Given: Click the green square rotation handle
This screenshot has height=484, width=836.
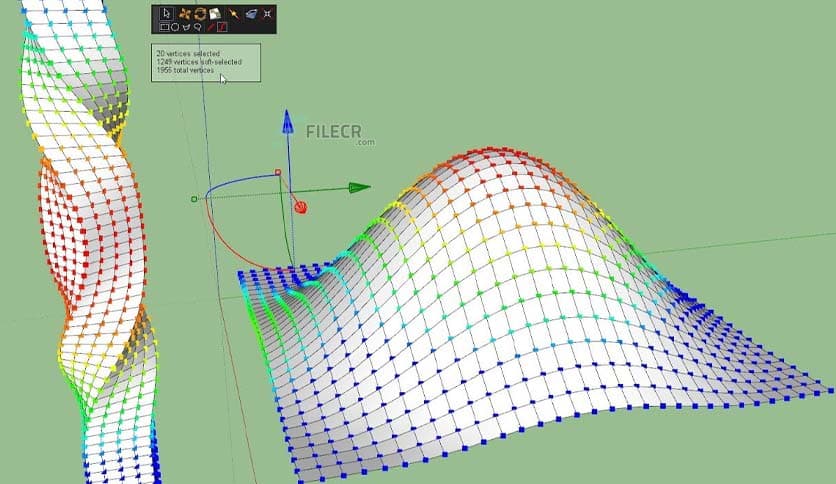Looking at the screenshot, I should coord(194,199).
